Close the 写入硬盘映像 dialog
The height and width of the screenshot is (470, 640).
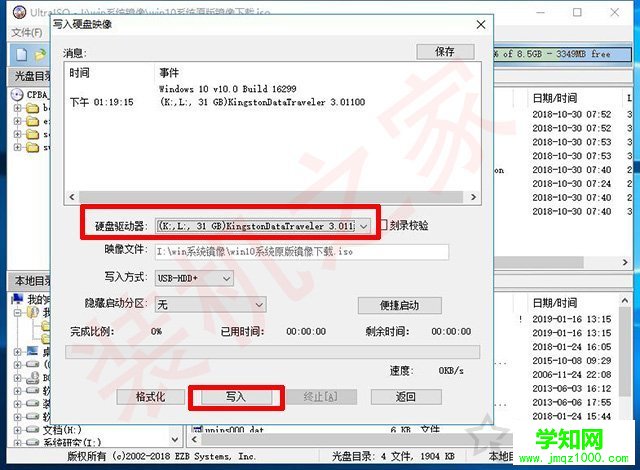481,25
